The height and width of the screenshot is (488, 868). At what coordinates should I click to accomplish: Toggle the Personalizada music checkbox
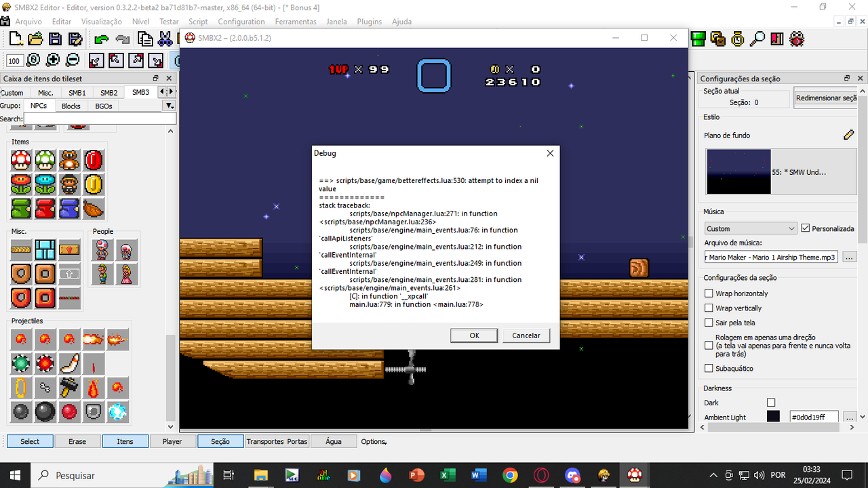[x=806, y=228]
